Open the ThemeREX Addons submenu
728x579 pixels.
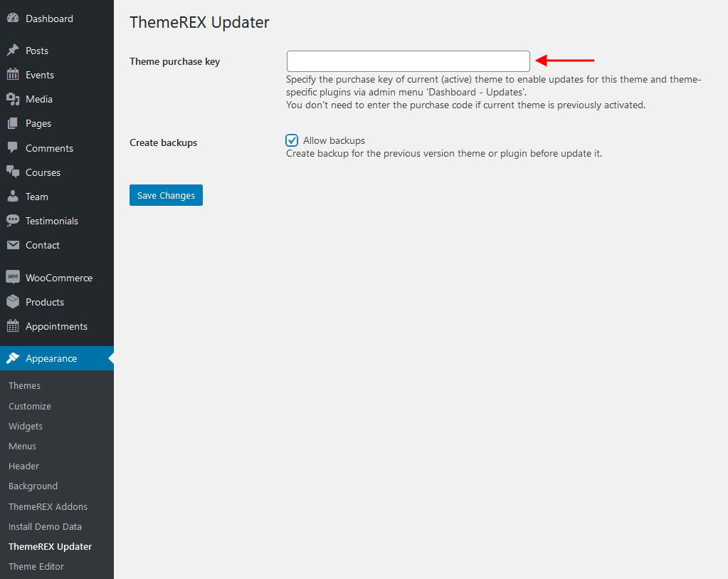(48, 506)
